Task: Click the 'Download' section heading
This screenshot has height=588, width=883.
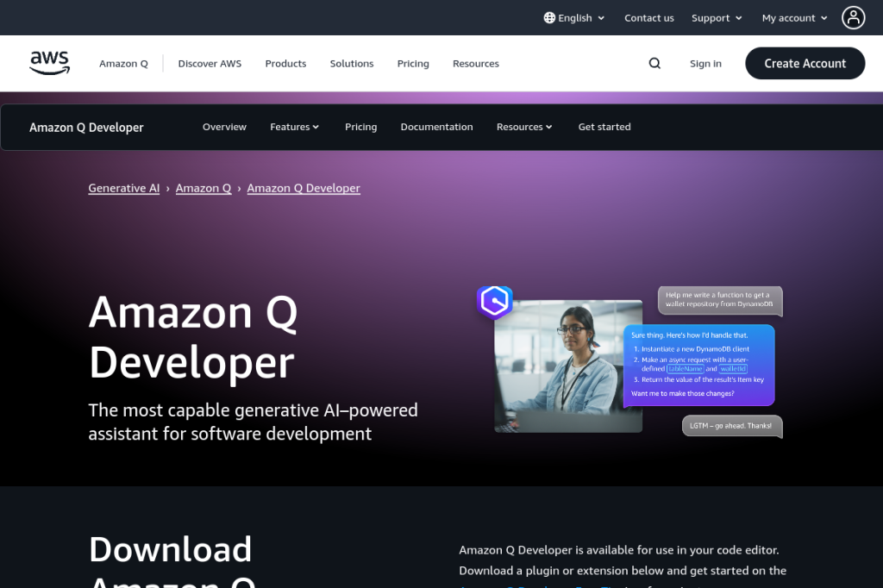Action: (x=170, y=549)
